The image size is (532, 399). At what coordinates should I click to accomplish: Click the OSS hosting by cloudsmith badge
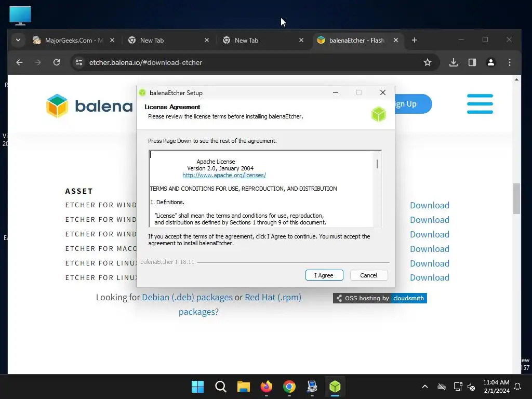[380, 298]
